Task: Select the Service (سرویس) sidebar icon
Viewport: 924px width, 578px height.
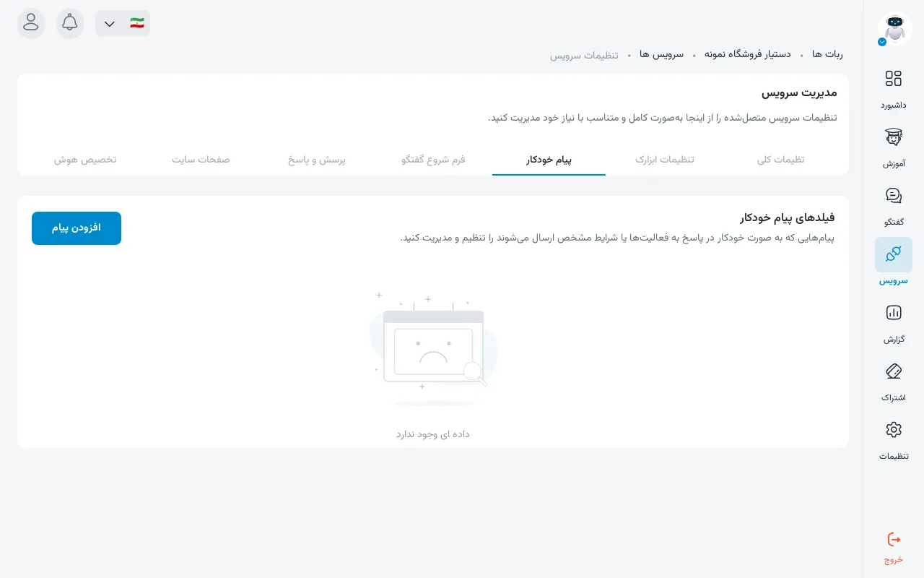Action: [894, 254]
